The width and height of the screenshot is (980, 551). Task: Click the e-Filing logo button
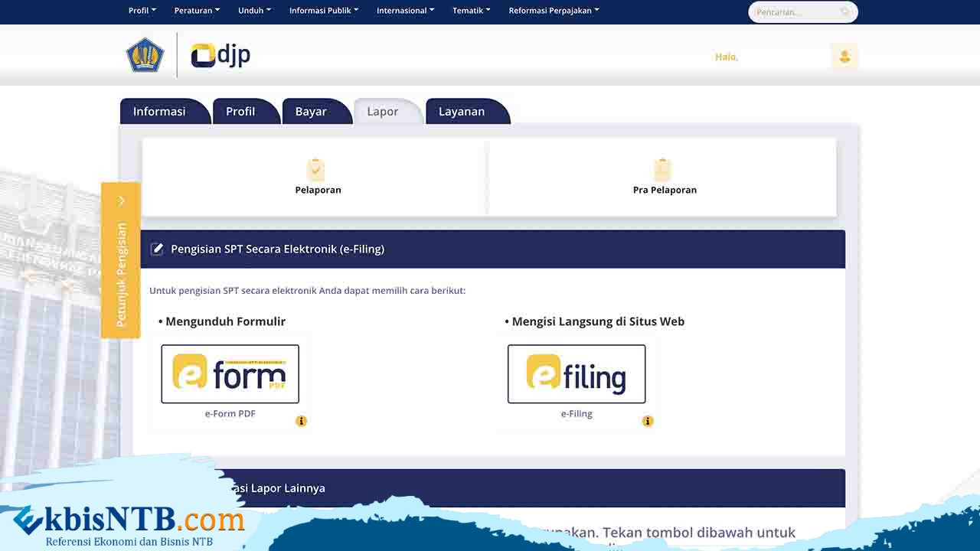[577, 374]
